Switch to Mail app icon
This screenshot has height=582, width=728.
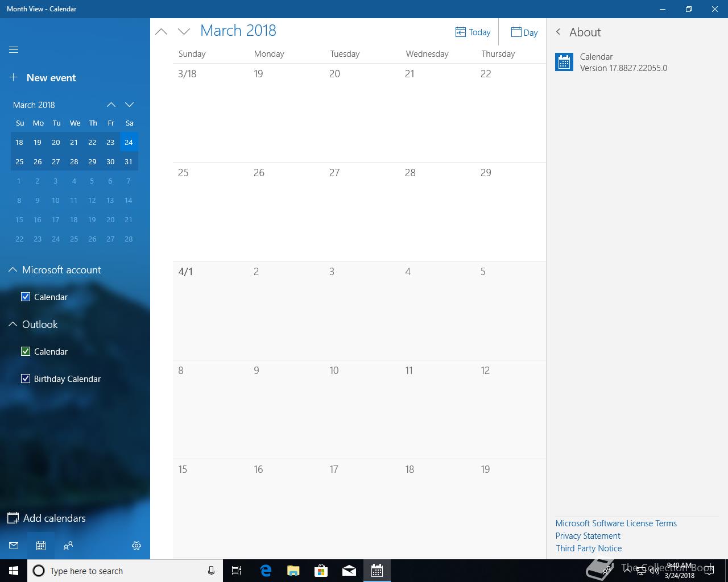tap(14, 546)
